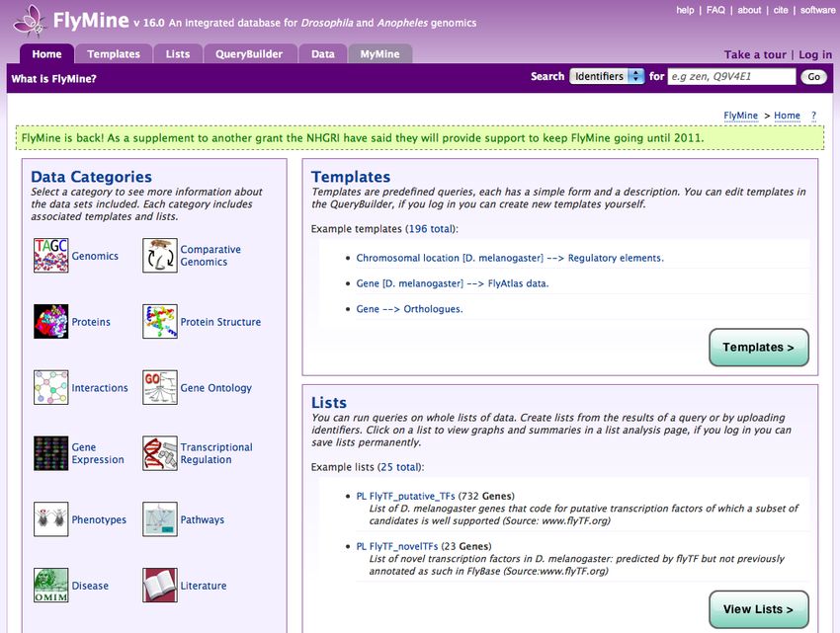Open the Pathways category icon

coord(160,518)
